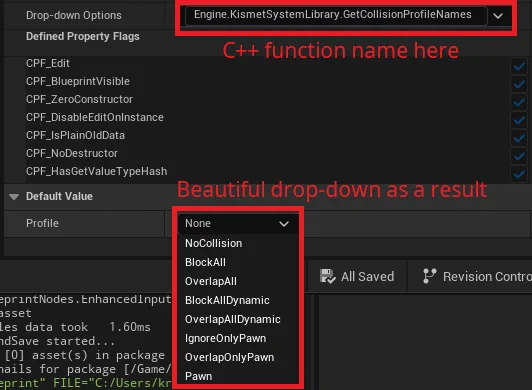Click the log line with FILE="C:/Users
The width and height of the screenshot is (532, 390).
[x=86, y=383]
